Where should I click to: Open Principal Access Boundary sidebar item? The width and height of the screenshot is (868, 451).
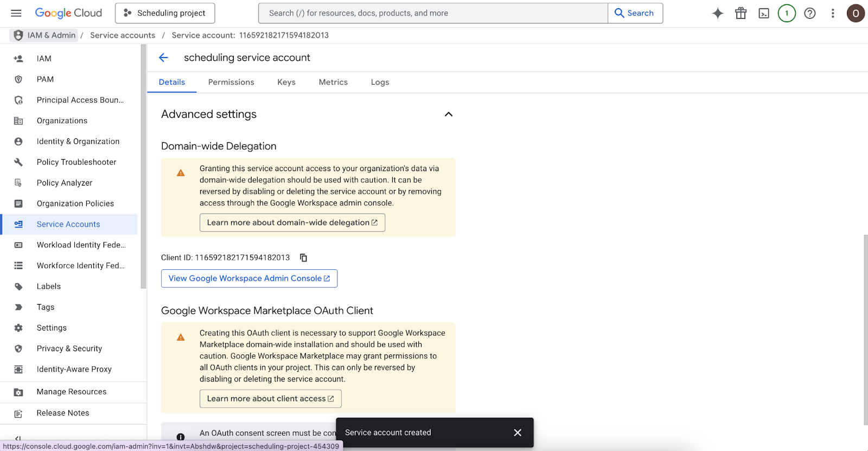point(69,100)
